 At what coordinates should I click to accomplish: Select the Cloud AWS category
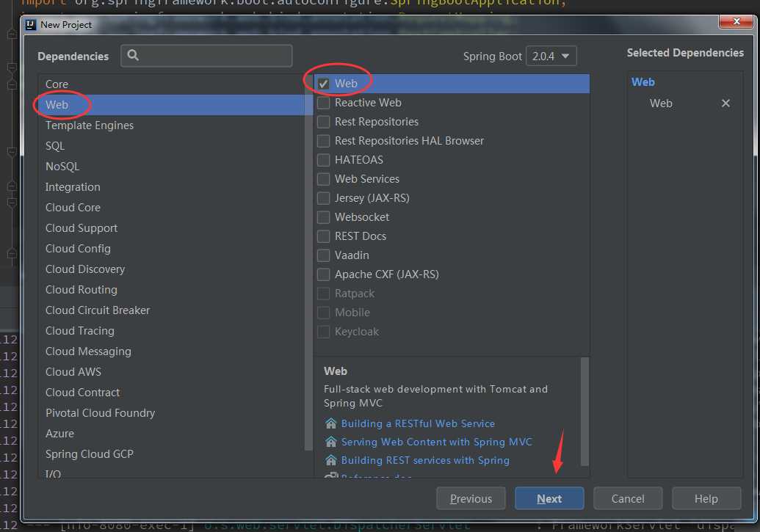point(172,371)
